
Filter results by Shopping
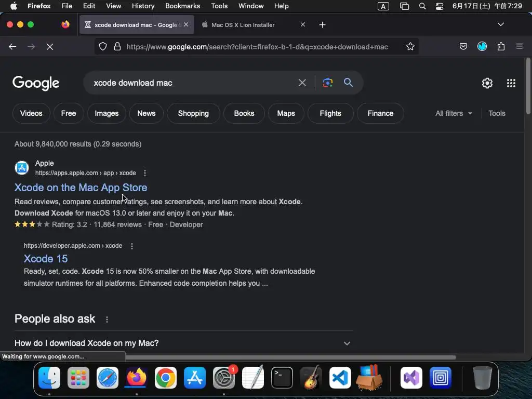[193, 113]
